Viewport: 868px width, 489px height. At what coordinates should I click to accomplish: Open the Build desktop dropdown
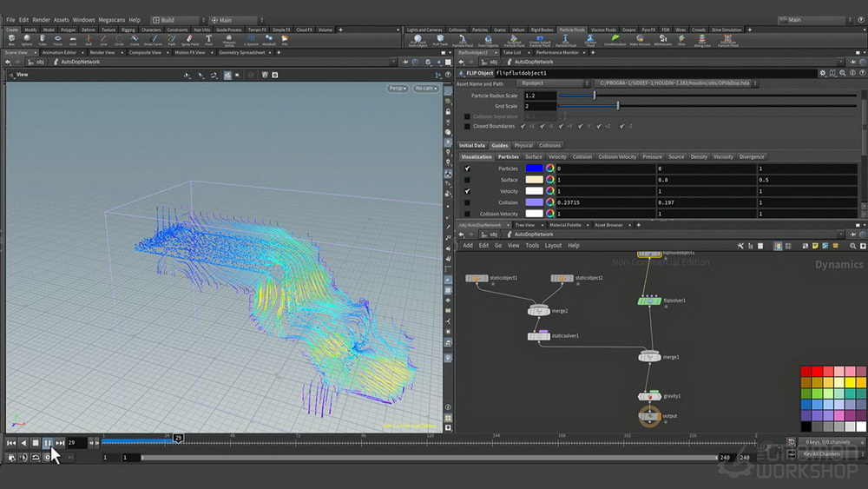(x=179, y=20)
